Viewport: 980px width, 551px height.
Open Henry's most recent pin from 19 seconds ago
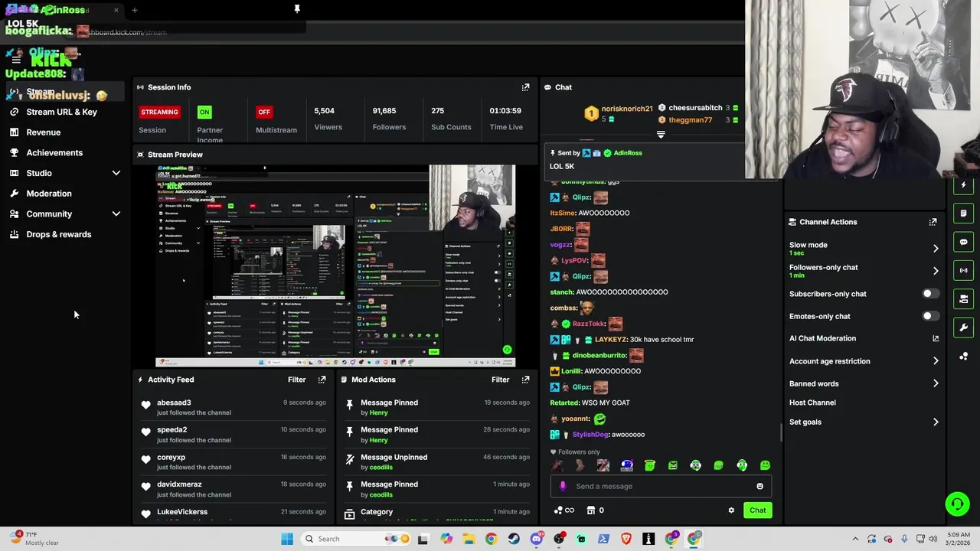435,407
